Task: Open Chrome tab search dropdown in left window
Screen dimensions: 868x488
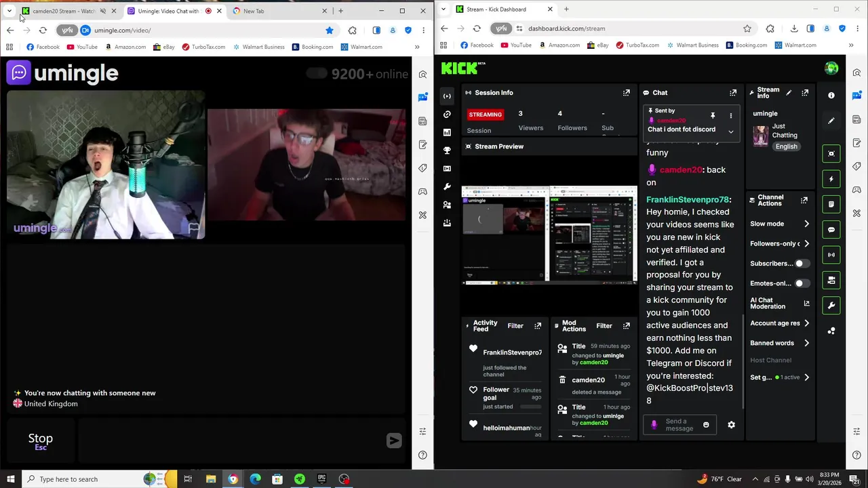Action: (x=9, y=11)
